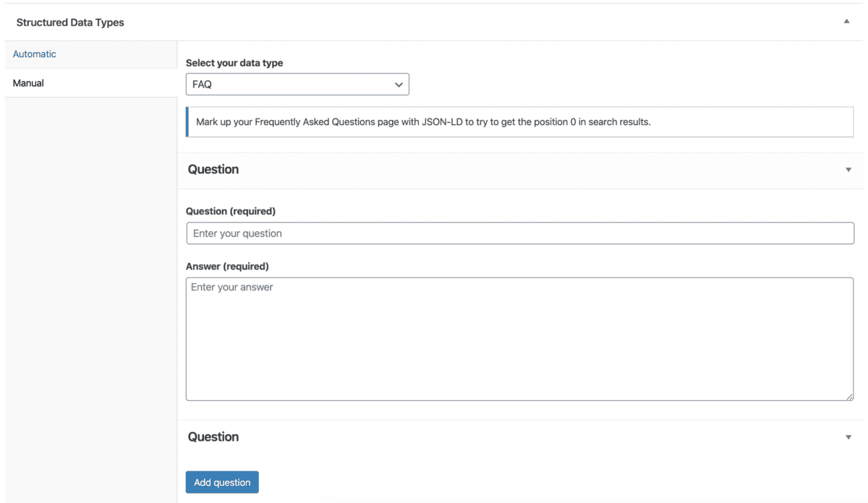Image resolution: width=868 pixels, height=503 pixels.
Task: Click the Select your data type label
Action: point(234,63)
